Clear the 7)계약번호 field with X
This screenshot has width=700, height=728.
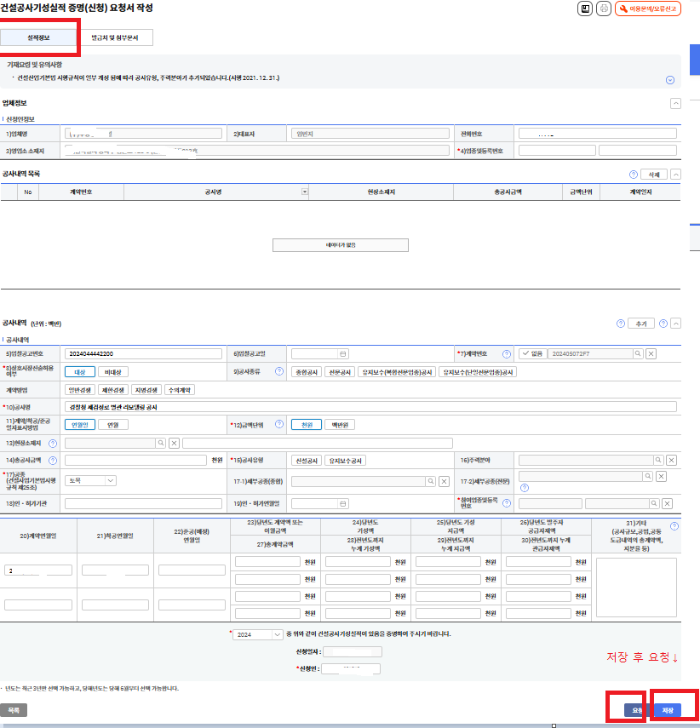pos(651,354)
